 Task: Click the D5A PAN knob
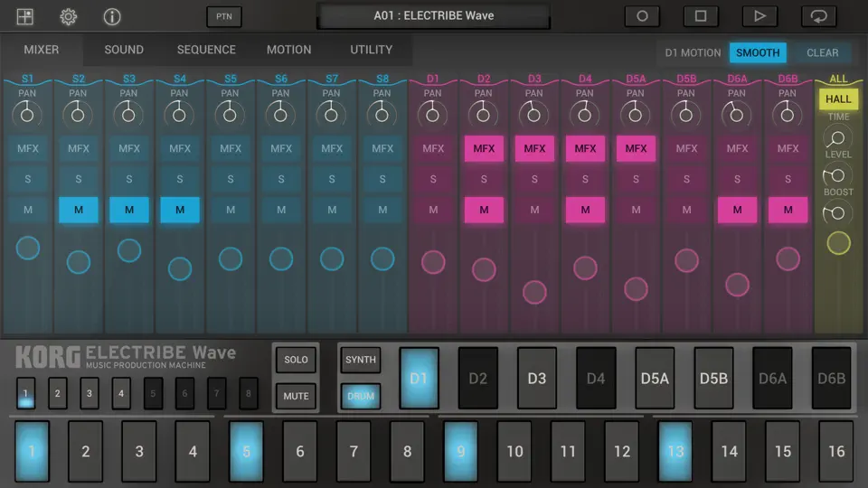pyautogui.click(x=635, y=115)
